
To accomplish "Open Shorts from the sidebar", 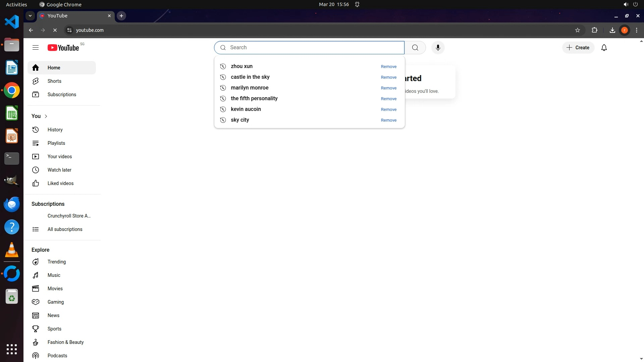I will 54,81.
